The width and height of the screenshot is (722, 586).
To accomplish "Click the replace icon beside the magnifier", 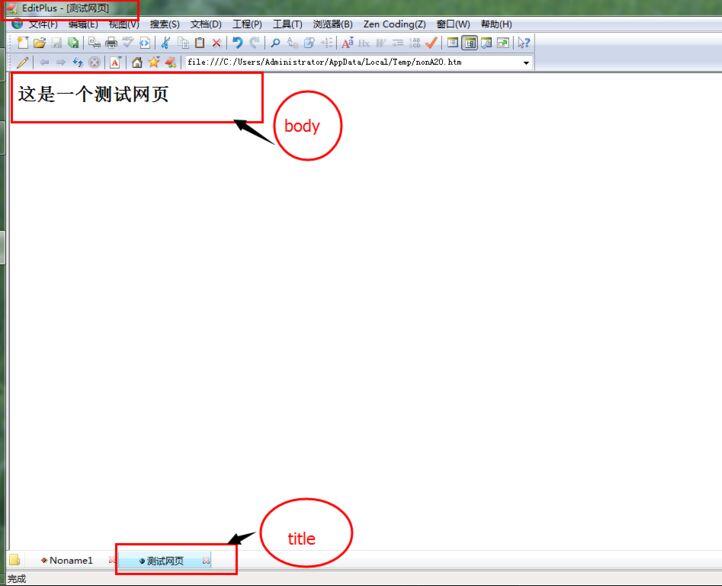I will (x=292, y=43).
